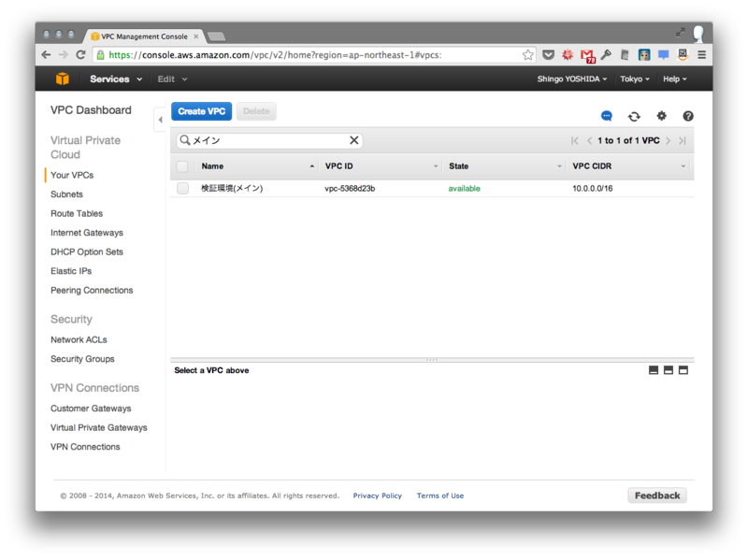Click the Create VPC button
Screen dimensions: 748x560
click(x=201, y=111)
